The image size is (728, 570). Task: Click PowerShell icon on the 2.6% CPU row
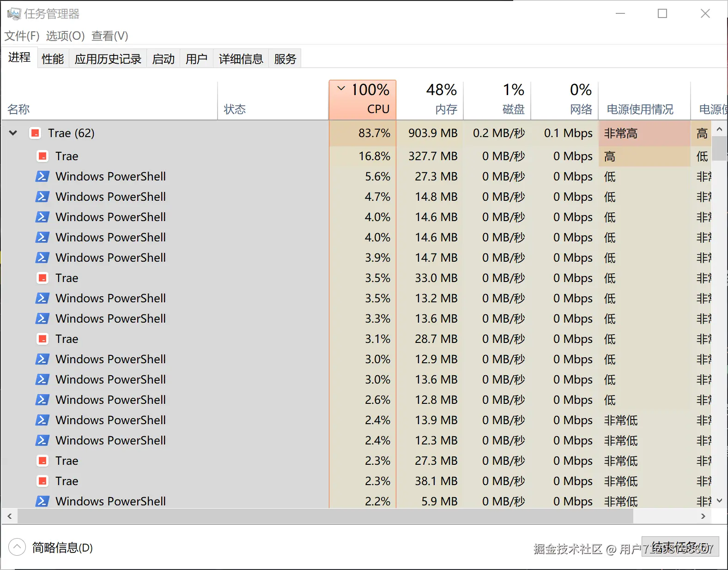pyautogui.click(x=42, y=400)
